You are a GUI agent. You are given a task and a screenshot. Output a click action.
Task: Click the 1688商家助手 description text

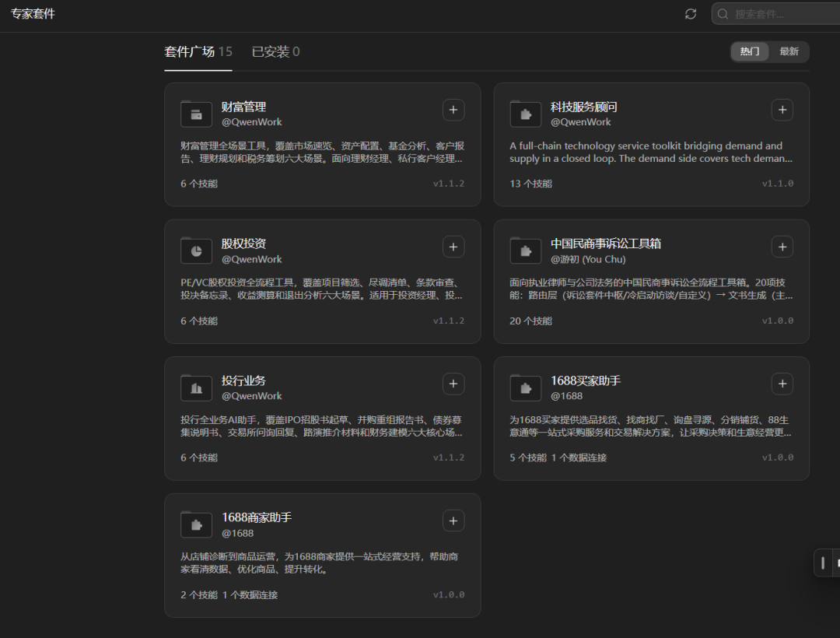click(x=320, y=563)
